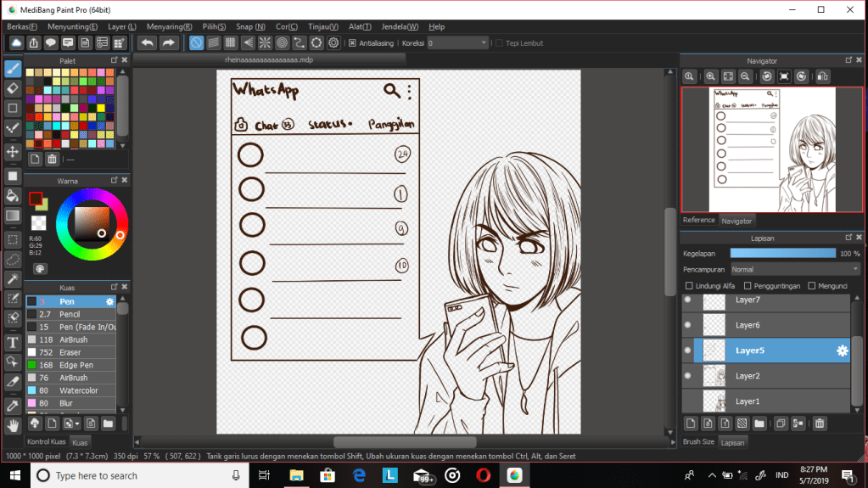868x488 pixels.
Task: Activate the Text tool
Action: pos(13,342)
